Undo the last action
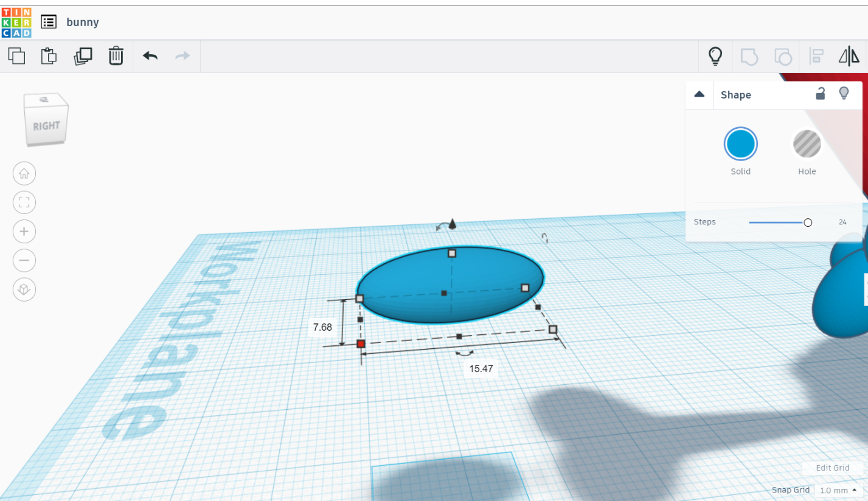This screenshot has height=501, width=868. 150,56
